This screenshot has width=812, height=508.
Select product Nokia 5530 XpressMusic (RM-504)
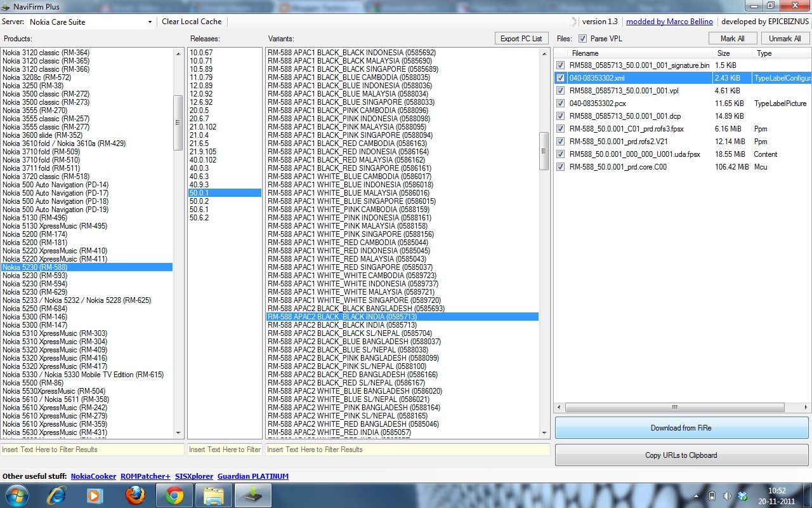click(x=87, y=391)
